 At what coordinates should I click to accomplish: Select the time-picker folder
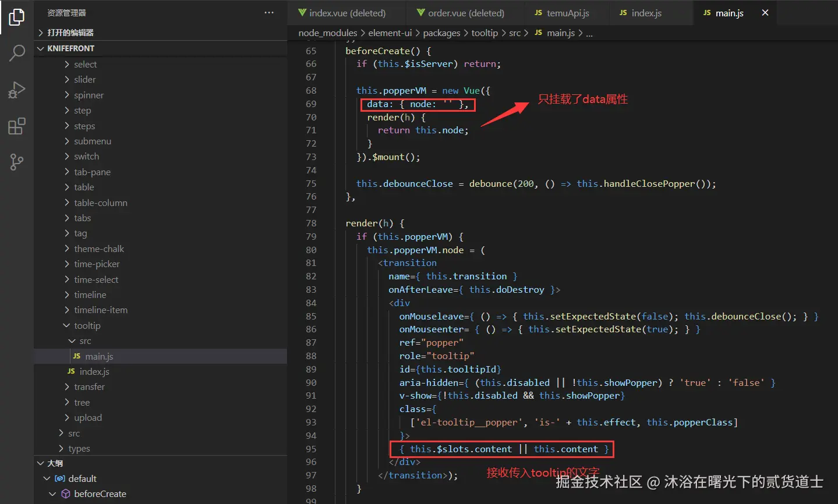(160, 264)
